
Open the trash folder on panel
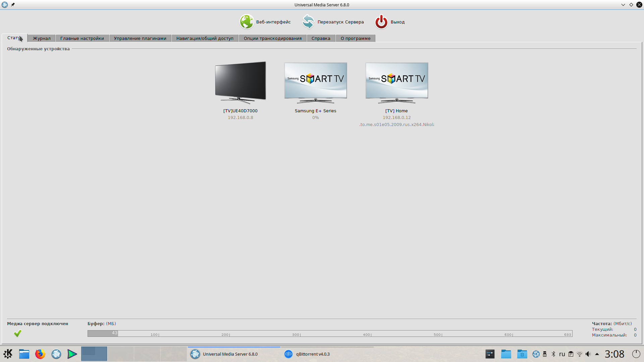[x=522, y=354]
